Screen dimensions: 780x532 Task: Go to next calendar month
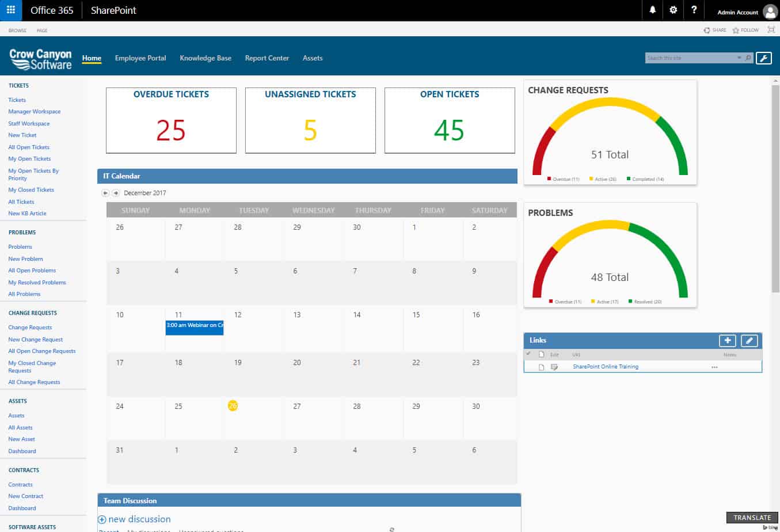pos(116,193)
